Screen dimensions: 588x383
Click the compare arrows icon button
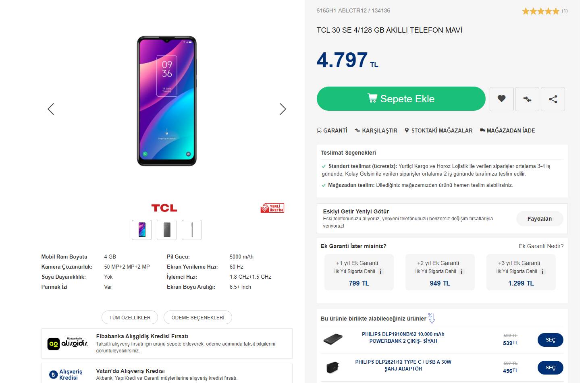(527, 99)
